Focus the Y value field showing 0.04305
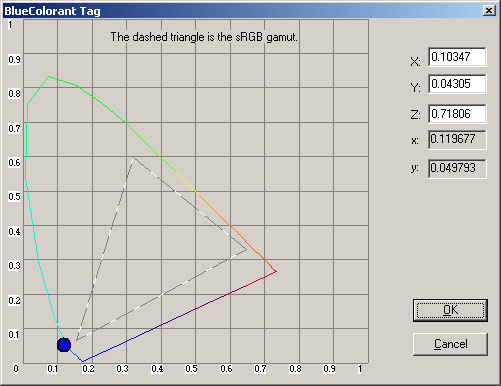501x386 pixels. (x=457, y=84)
